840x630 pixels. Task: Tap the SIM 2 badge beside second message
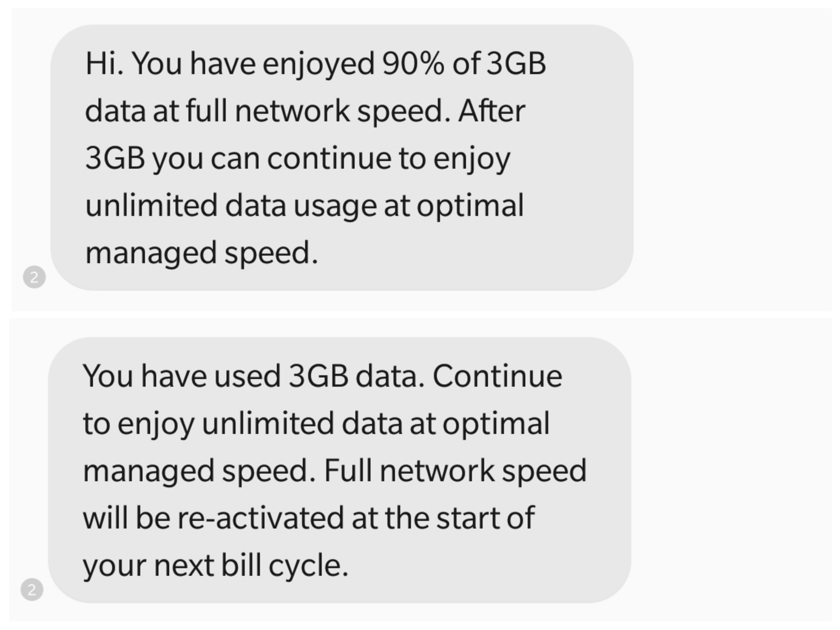pyautogui.click(x=32, y=590)
